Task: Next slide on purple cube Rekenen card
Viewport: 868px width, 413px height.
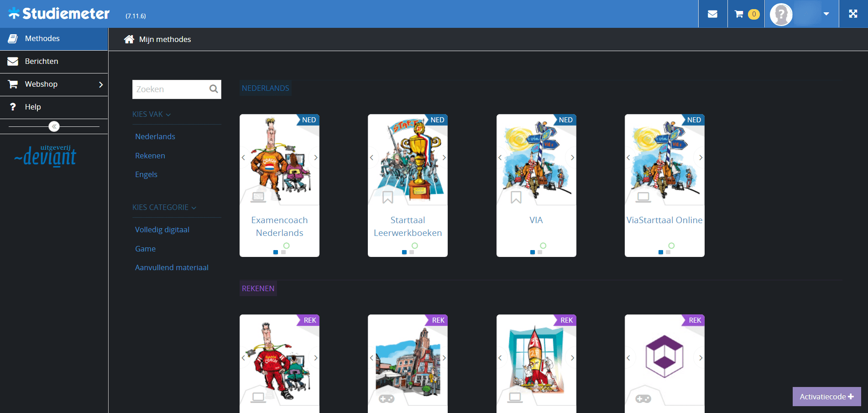Action: coord(701,358)
